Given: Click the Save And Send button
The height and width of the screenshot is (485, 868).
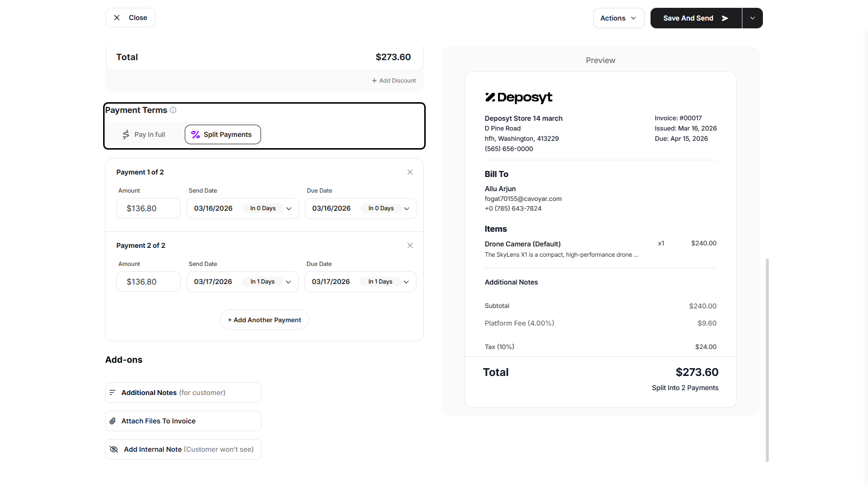Looking at the screenshot, I should point(696,18).
